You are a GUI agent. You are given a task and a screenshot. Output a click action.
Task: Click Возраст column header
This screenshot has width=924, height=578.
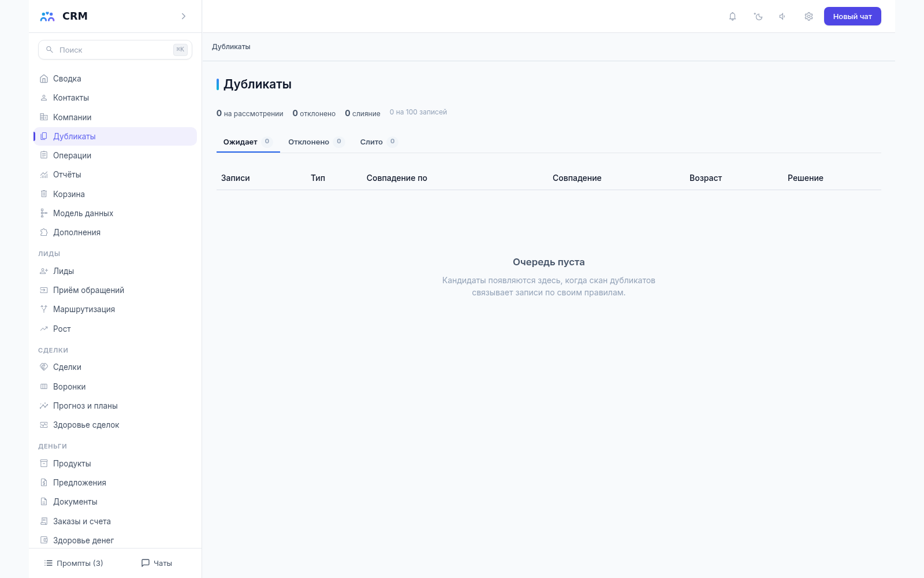[706, 178]
